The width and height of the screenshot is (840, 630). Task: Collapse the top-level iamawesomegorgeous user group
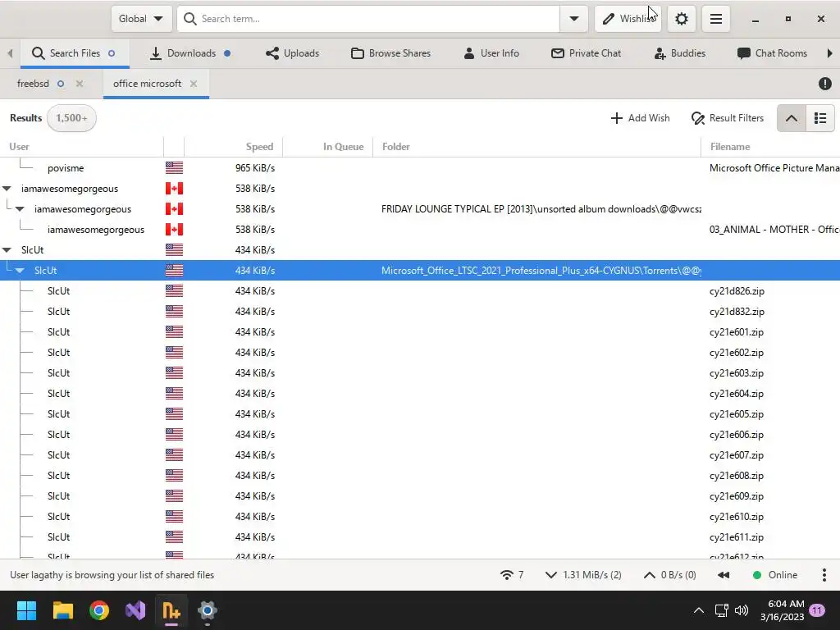click(7, 189)
